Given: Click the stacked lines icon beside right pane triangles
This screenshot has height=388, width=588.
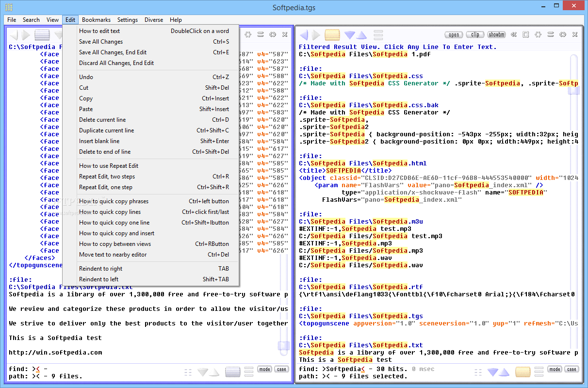Looking at the screenshot, I should (x=377, y=35).
